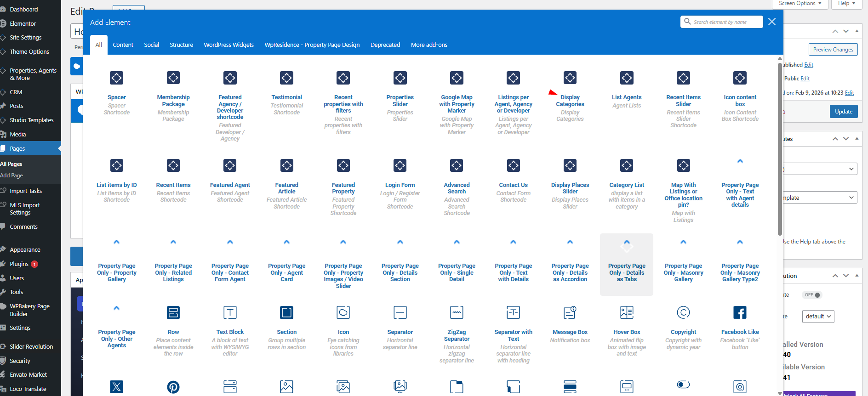868x396 pixels.
Task: Choose the Separator with Text icon
Action: coord(513,313)
